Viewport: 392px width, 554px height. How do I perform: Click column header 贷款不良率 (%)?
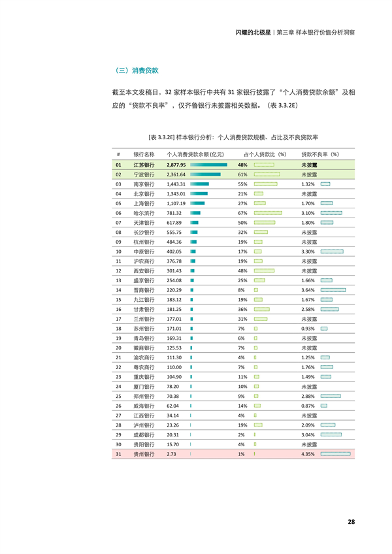tap(320, 154)
